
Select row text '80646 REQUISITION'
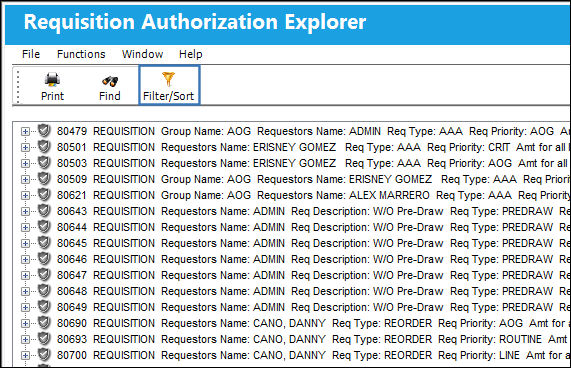[106, 259]
